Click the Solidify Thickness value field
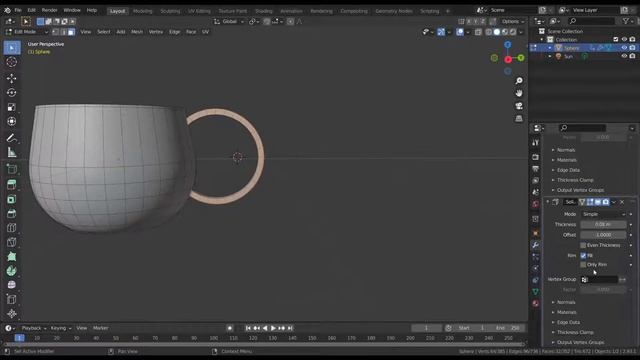This screenshot has height=360, width=640. click(x=603, y=224)
